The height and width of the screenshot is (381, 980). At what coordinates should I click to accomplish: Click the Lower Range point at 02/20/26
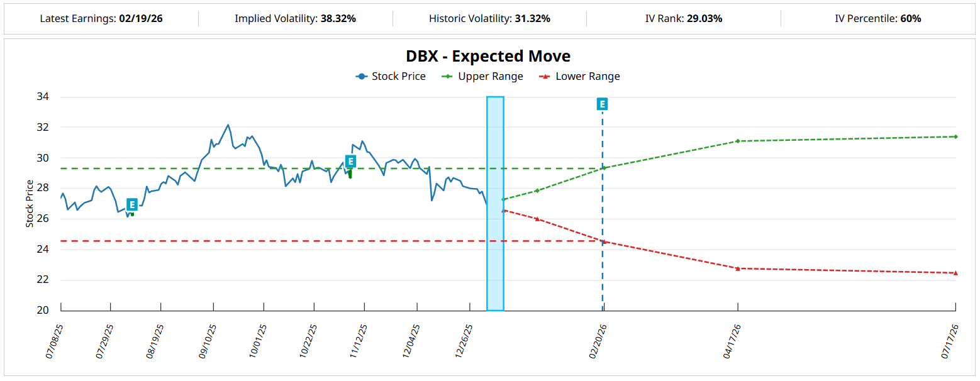[603, 241]
